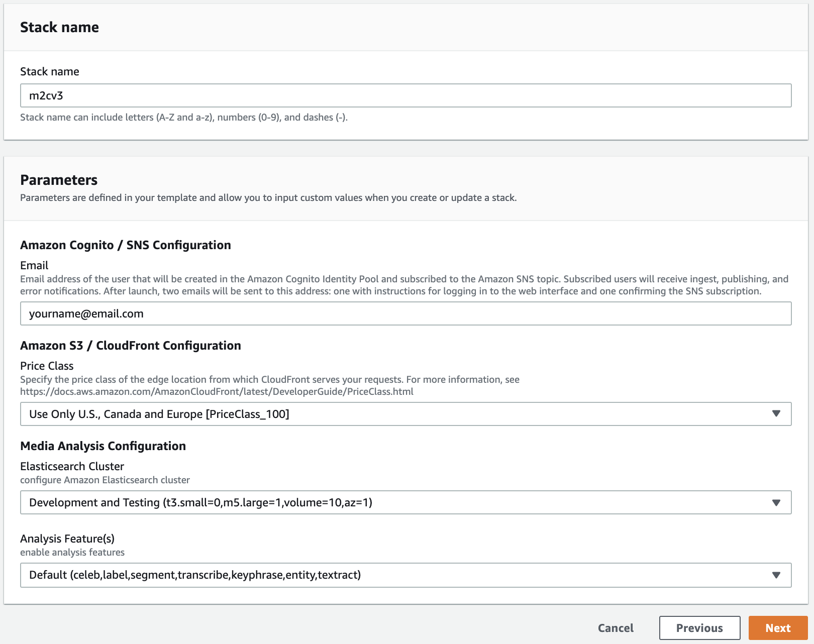Screen dimensions: 814x644
Task: Click the Previous button
Action: 699,628
